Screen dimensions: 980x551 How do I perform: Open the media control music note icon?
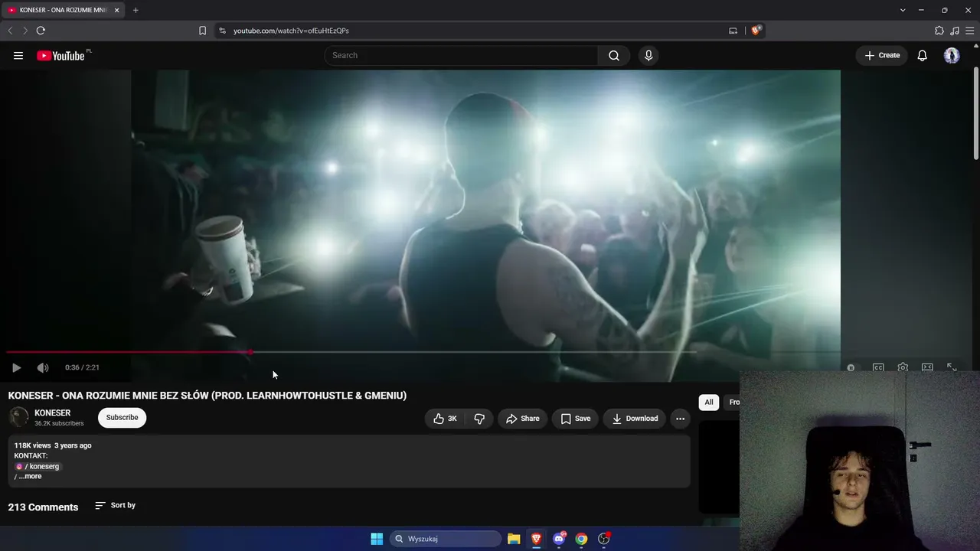click(955, 31)
